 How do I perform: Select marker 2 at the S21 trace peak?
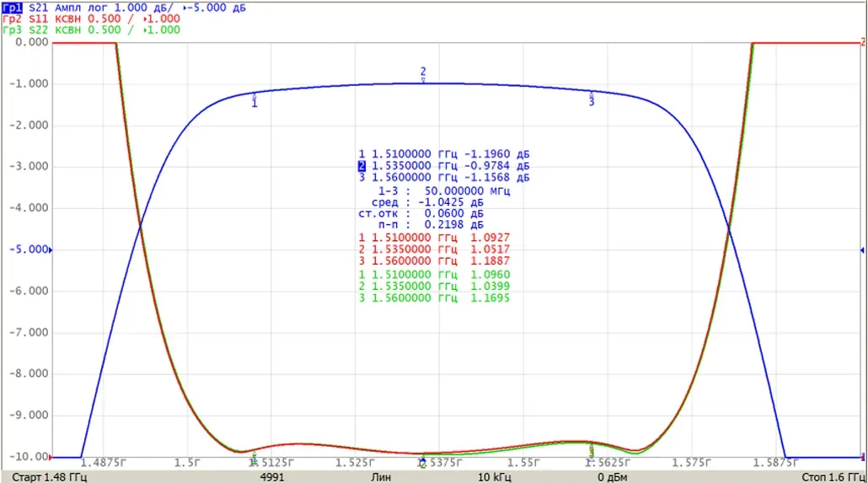pyautogui.click(x=423, y=75)
